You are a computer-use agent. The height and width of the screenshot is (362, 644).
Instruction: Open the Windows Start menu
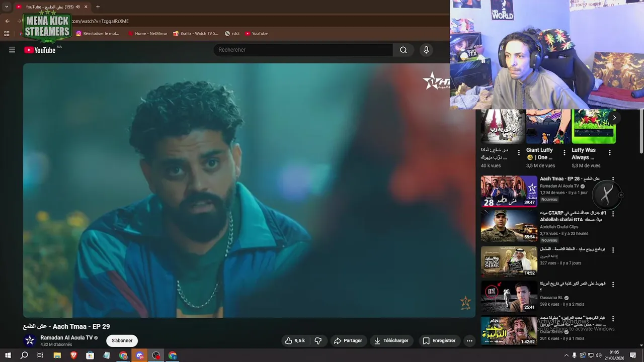[8, 355]
